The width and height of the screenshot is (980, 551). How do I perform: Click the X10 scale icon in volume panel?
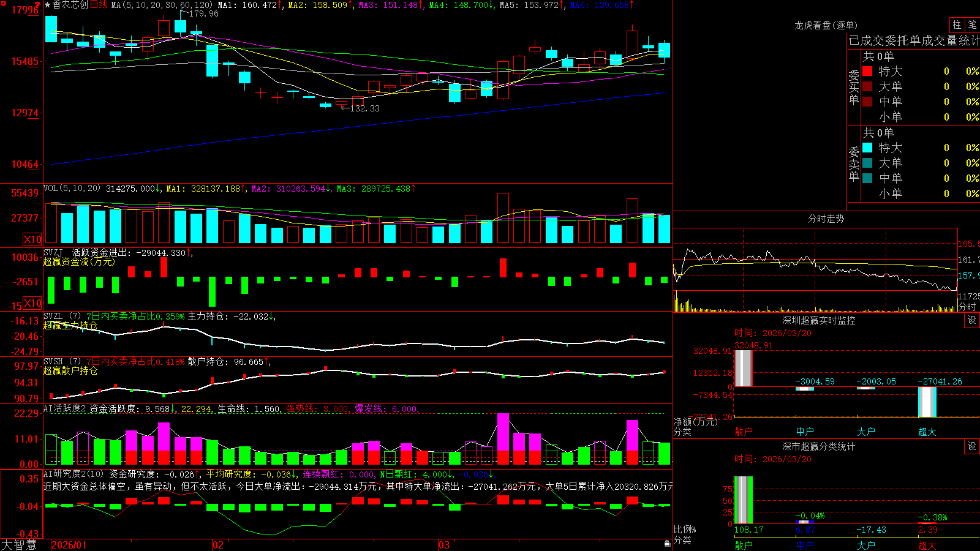(x=32, y=239)
